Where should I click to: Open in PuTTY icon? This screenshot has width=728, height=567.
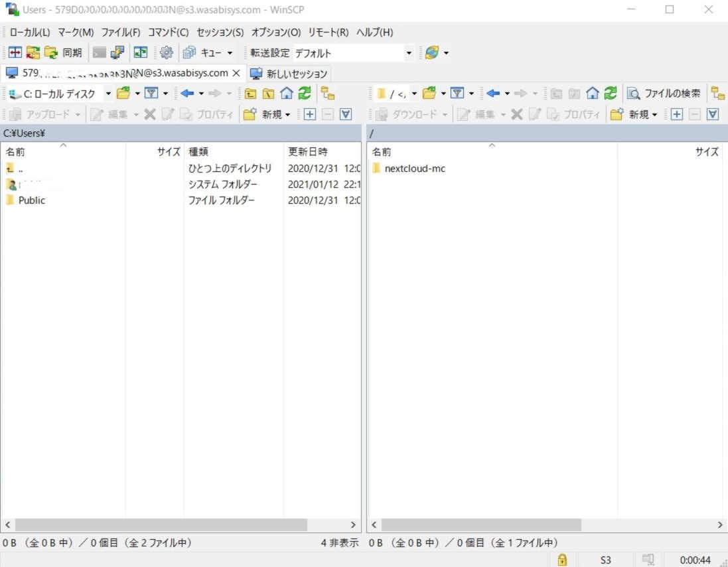pos(117,52)
